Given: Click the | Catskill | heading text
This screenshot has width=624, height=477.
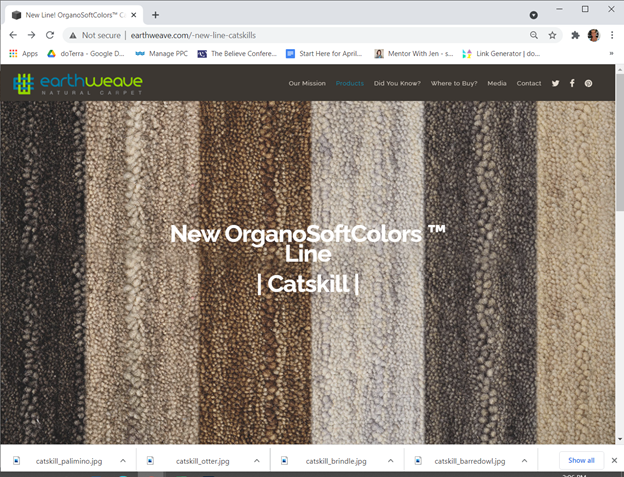Looking at the screenshot, I should pyautogui.click(x=308, y=284).
